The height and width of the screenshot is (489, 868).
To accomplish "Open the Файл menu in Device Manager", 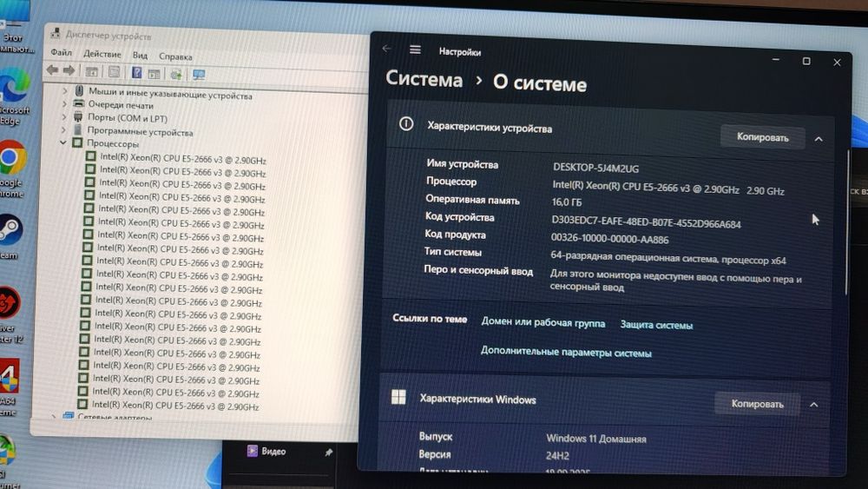I will coord(61,53).
